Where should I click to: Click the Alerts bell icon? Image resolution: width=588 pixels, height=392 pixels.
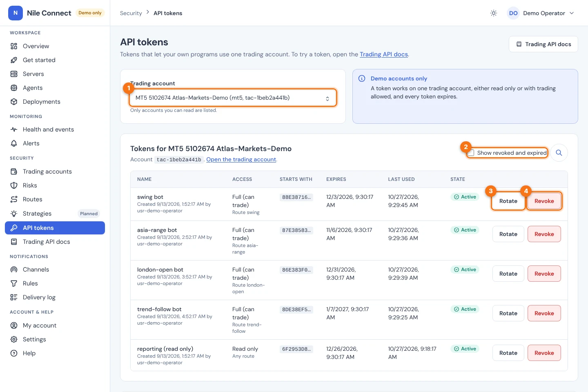(14, 143)
